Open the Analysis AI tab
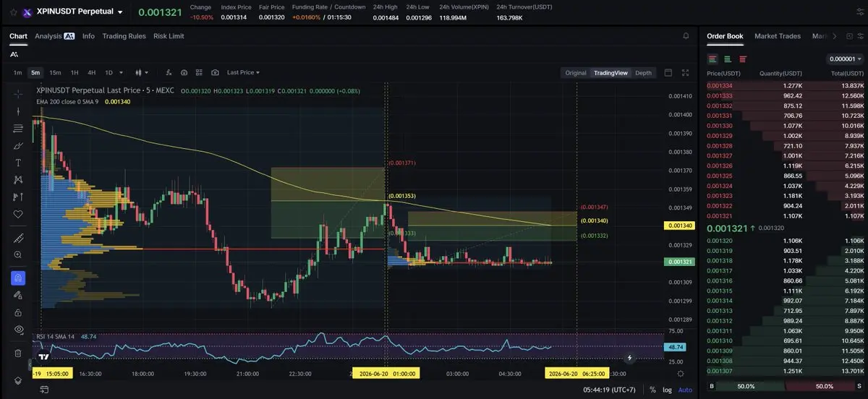This screenshot has width=868, height=399. pos(54,36)
